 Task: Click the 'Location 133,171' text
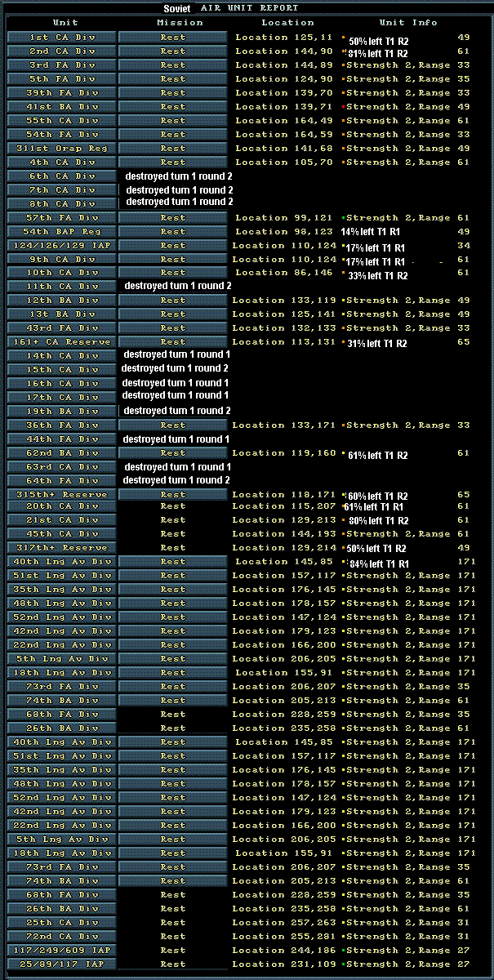[x=283, y=425]
